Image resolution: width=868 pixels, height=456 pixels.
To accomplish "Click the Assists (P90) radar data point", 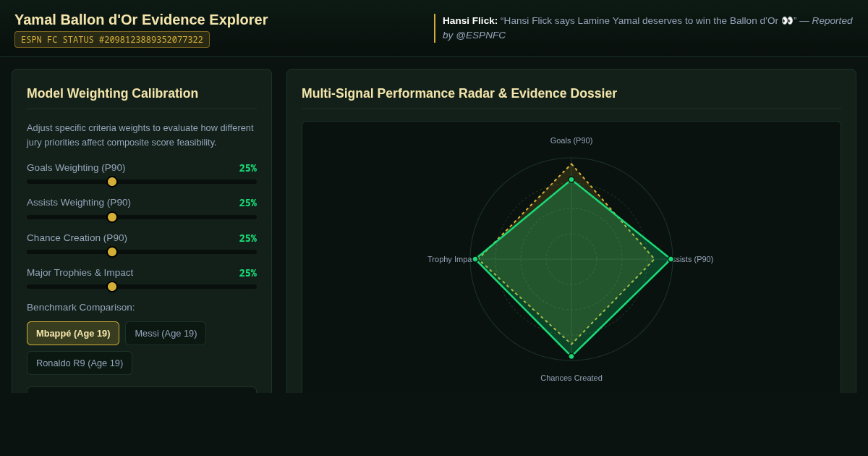I will [x=671, y=259].
